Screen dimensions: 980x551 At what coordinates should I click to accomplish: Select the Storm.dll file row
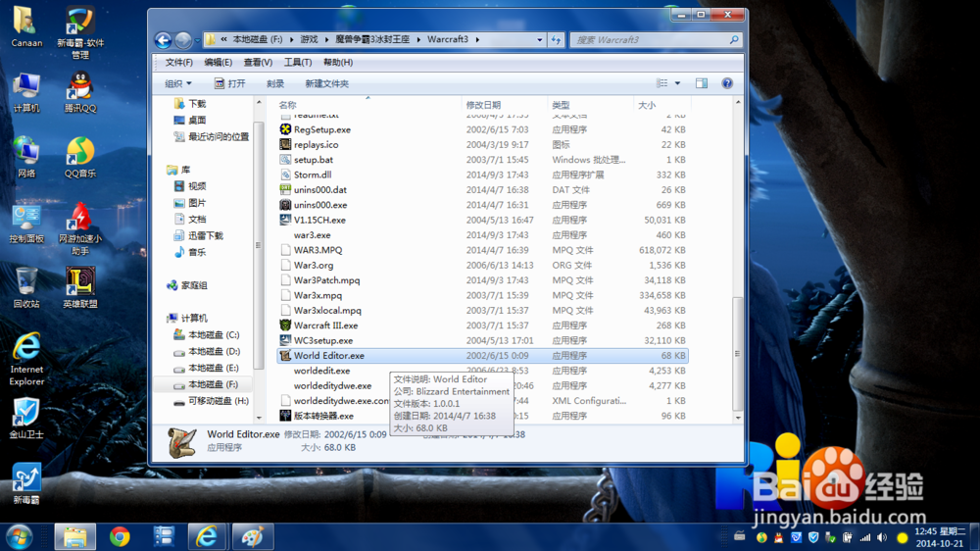pos(482,175)
